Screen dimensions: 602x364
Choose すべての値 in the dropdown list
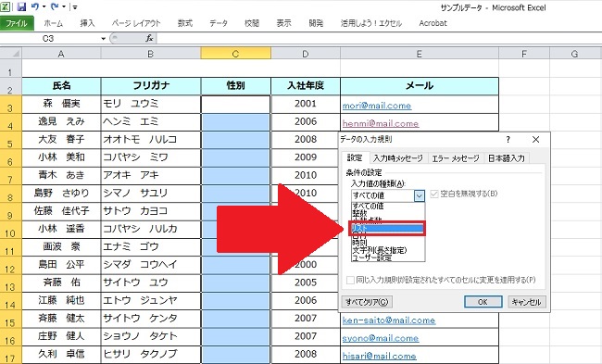388,207
